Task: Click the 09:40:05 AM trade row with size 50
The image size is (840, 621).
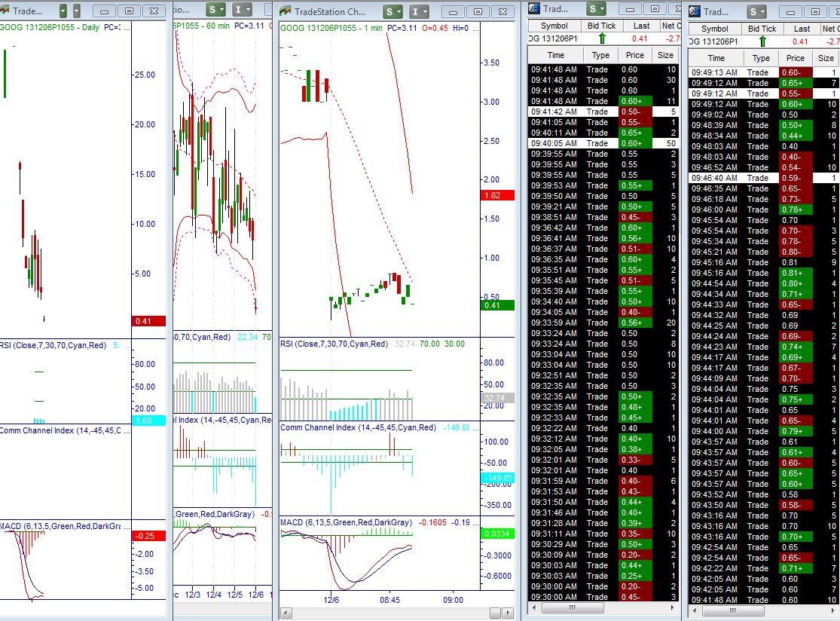Action: pyautogui.click(x=603, y=144)
